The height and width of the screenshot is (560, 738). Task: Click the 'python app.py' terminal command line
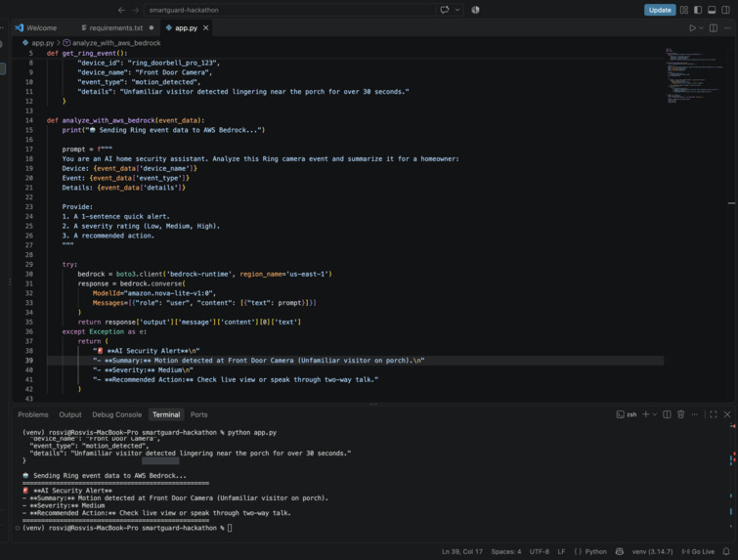(150, 433)
